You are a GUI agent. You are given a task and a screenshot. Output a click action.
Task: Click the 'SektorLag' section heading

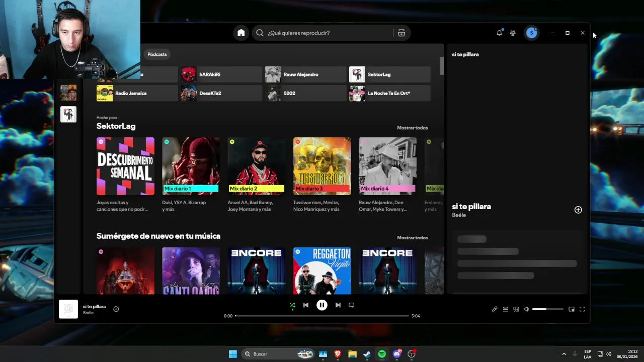116,126
